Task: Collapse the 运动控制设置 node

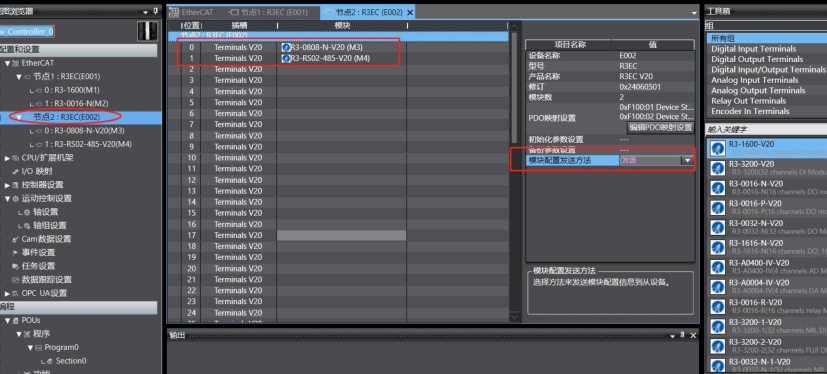Action: pos(7,198)
